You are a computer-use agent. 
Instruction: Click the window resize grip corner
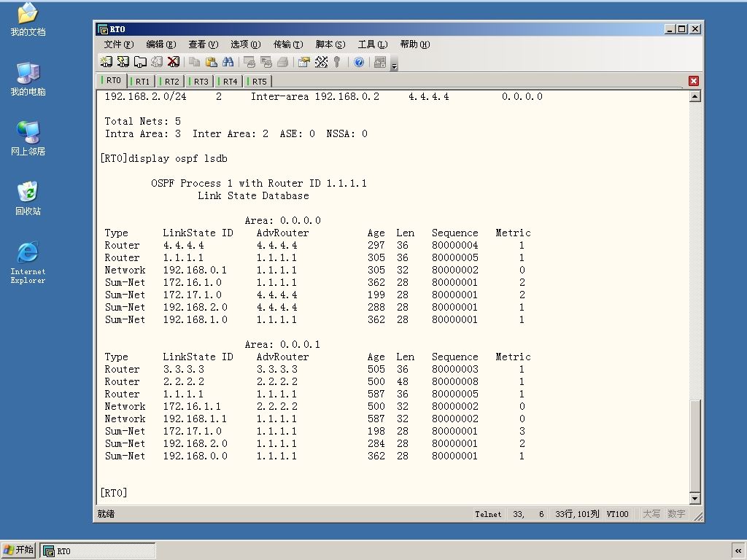(698, 517)
